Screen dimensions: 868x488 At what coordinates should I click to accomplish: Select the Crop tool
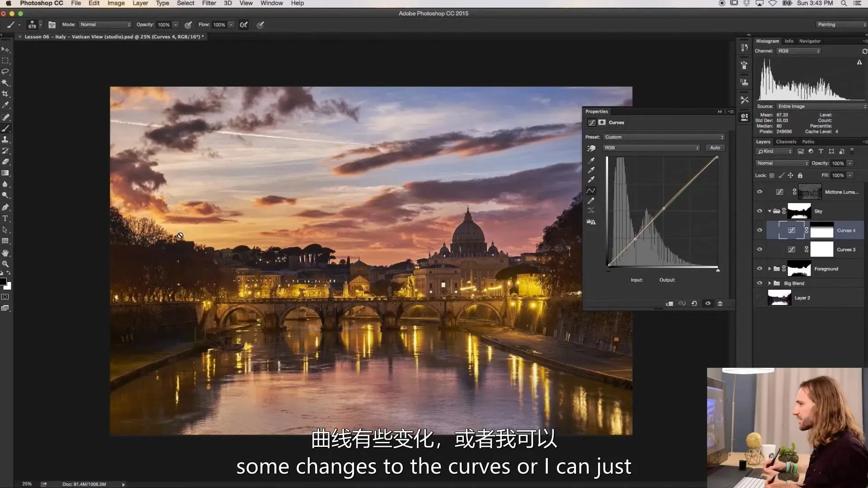coord(5,94)
